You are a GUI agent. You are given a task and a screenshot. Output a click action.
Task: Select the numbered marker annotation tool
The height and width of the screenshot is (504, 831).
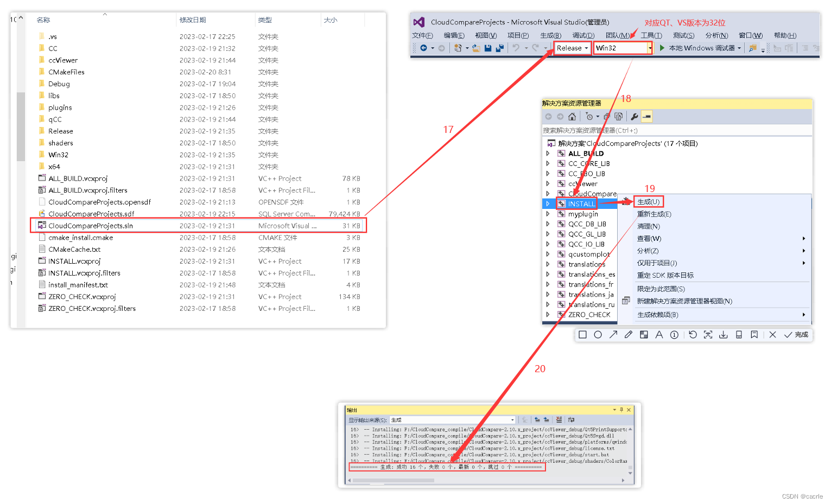tap(674, 335)
